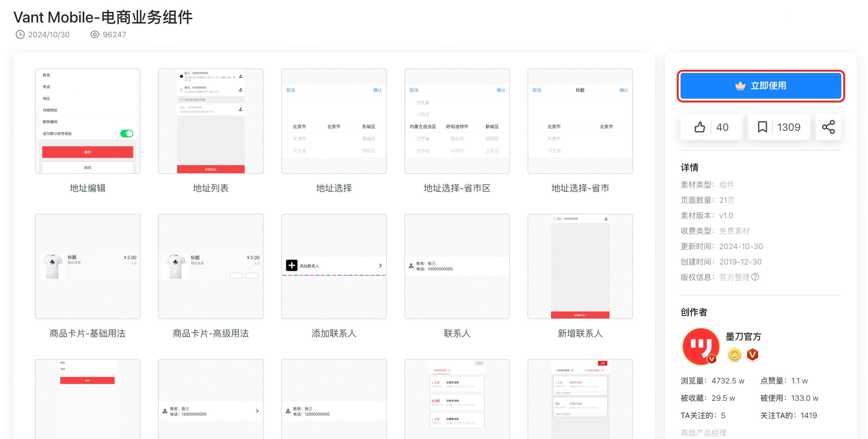Open the 地址选择-省市区 thumbnail

coord(457,121)
